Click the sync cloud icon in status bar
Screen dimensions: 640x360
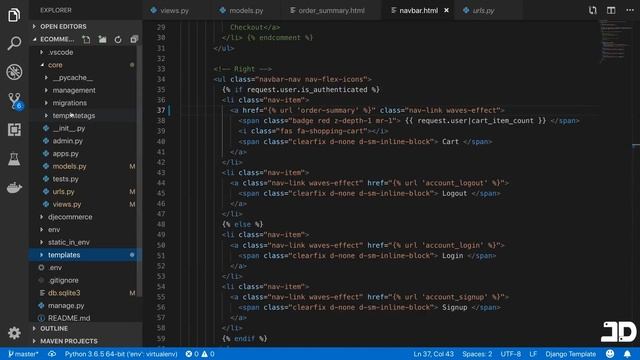[x=52, y=354]
